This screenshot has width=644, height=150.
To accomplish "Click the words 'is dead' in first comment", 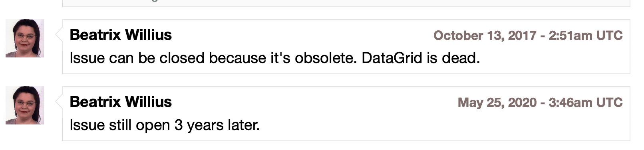I will (x=453, y=58).
